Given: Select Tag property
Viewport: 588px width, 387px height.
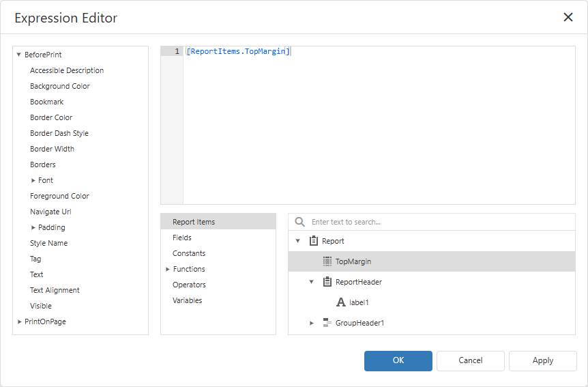Looking at the screenshot, I should 35,259.
